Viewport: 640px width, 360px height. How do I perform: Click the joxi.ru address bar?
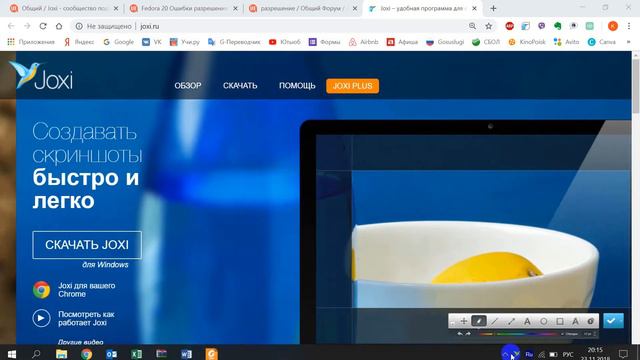pos(269,26)
